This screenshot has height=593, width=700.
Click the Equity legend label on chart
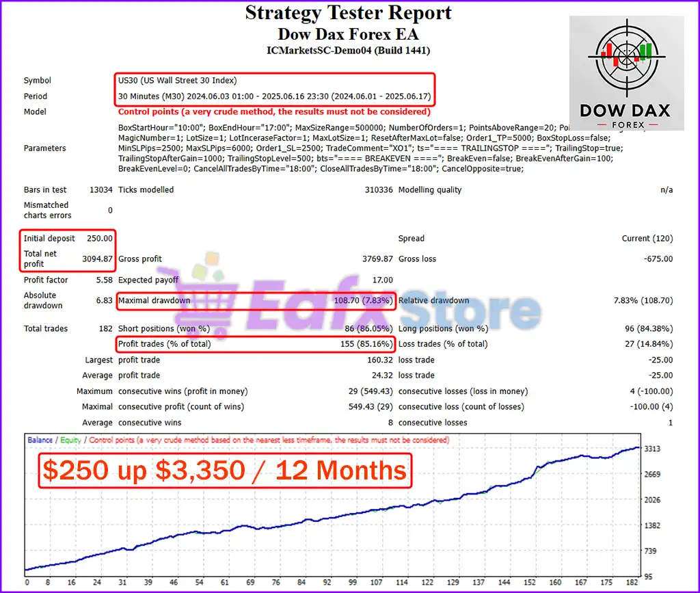point(70,440)
